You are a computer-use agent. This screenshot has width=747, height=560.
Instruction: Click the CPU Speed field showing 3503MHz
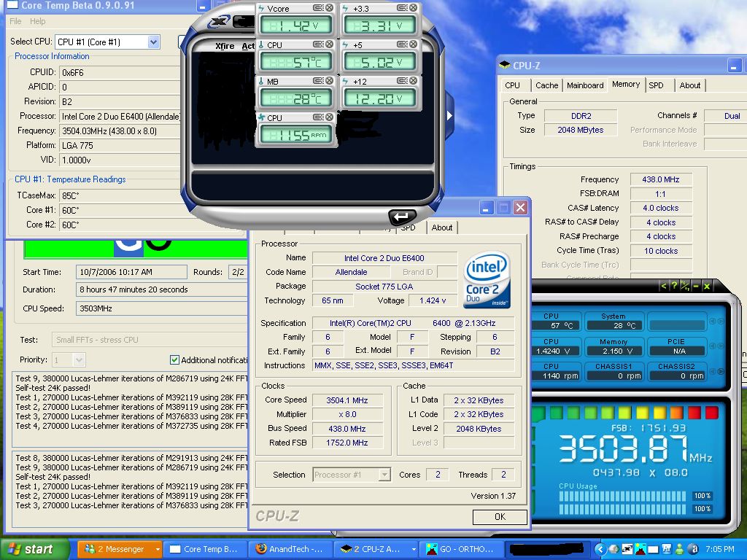tap(161, 308)
